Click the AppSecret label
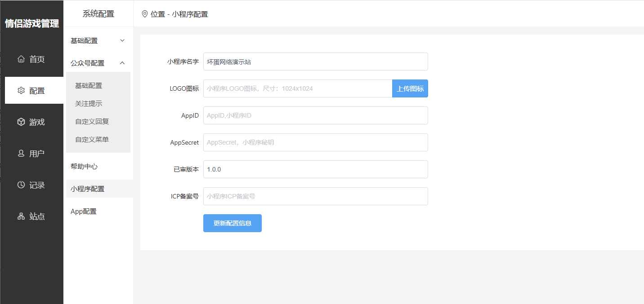 (184, 142)
